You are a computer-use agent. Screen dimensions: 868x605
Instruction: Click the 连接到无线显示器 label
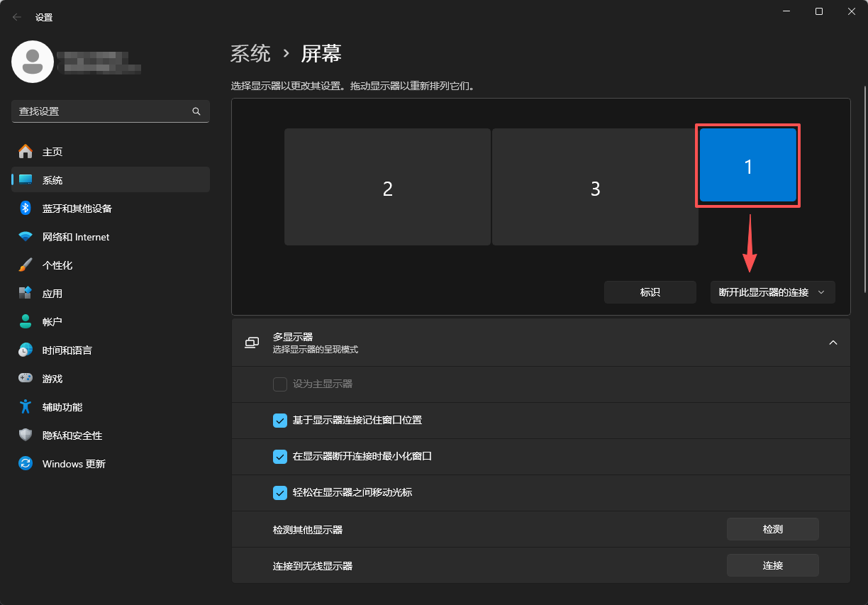point(313,566)
